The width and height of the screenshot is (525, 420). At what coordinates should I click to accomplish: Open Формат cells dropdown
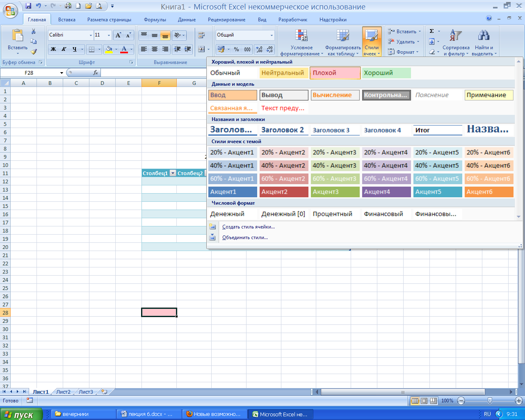[403, 52]
